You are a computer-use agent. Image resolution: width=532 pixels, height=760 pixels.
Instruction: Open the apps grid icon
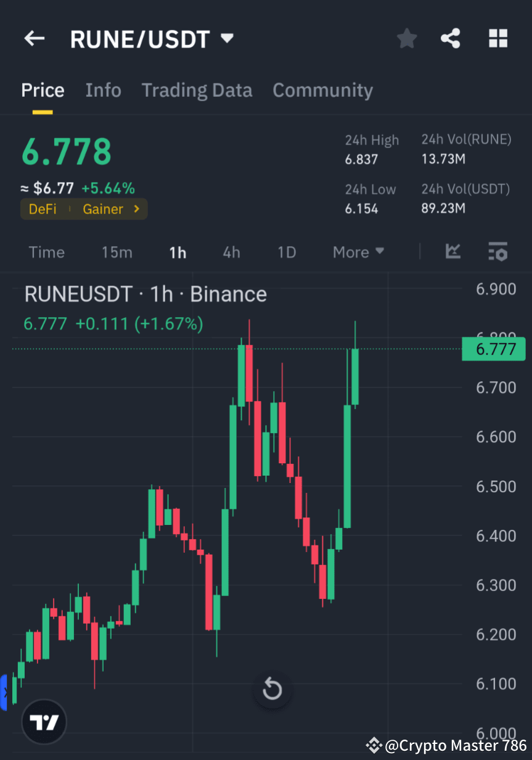tap(497, 38)
